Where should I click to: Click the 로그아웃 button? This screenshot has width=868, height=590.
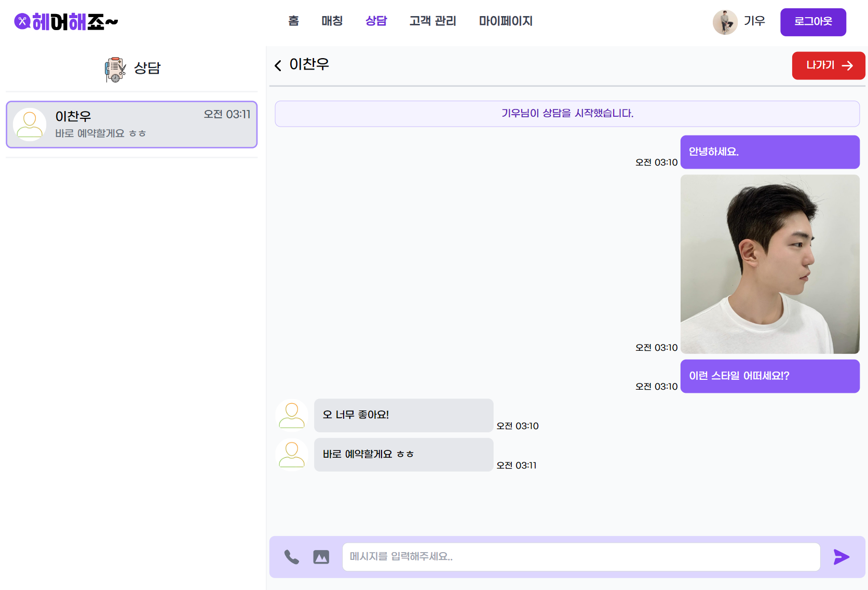pyautogui.click(x=812, y=22)
